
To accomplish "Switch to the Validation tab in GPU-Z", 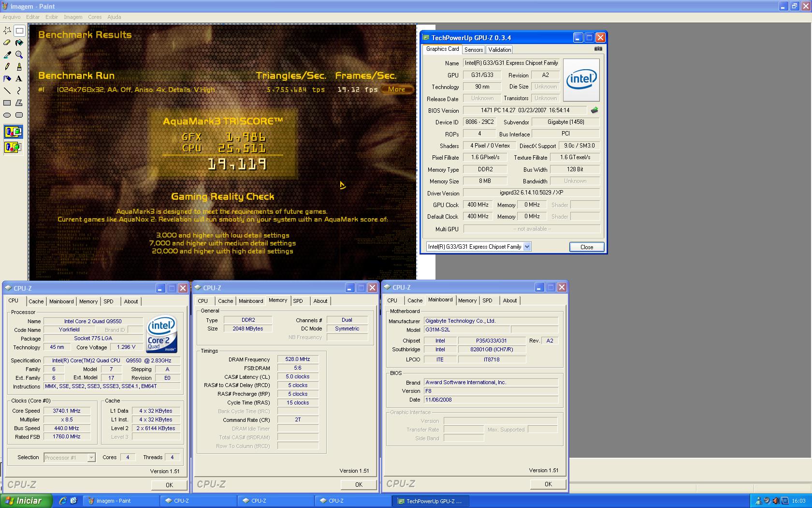I will tap(499, 50).
